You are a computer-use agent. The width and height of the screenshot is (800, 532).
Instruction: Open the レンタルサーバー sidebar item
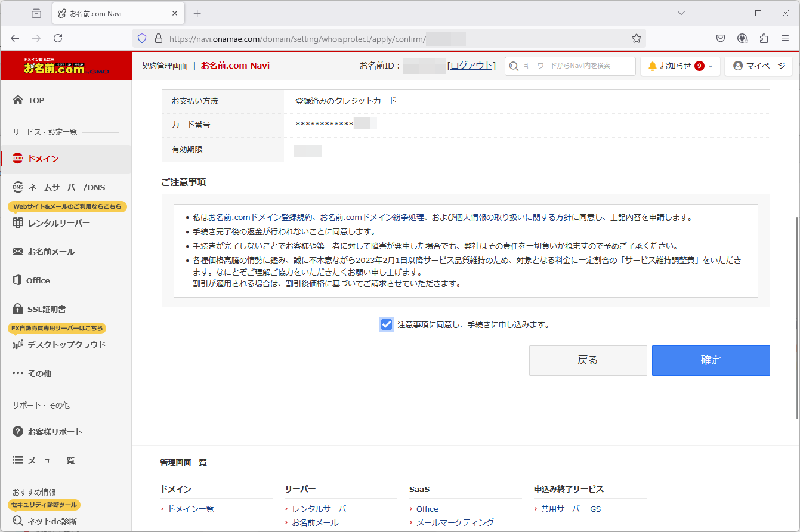[58, 223]
